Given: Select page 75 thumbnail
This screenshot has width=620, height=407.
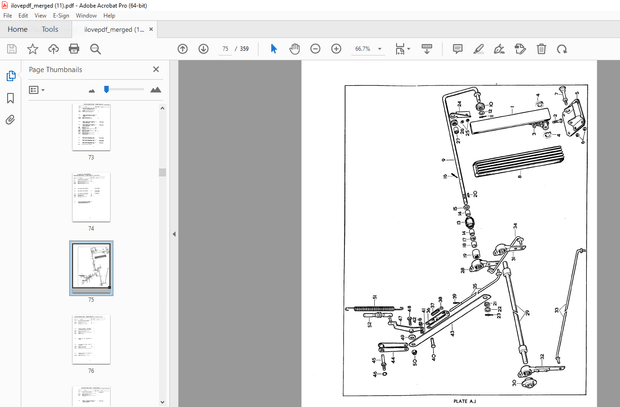Looking at the screenshot, I should [x=91, y=267].
